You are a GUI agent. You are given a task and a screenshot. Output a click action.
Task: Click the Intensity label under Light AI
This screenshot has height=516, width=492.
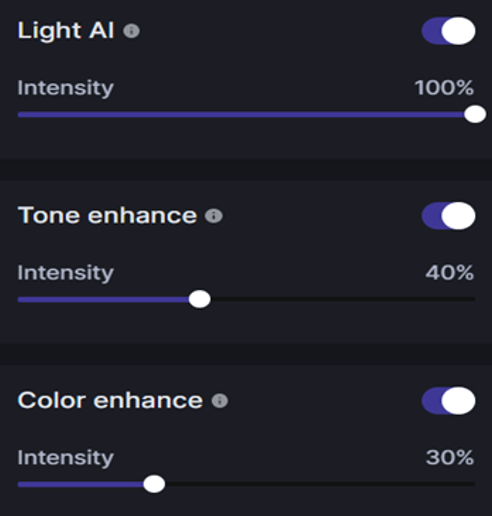tap(65, 88)
